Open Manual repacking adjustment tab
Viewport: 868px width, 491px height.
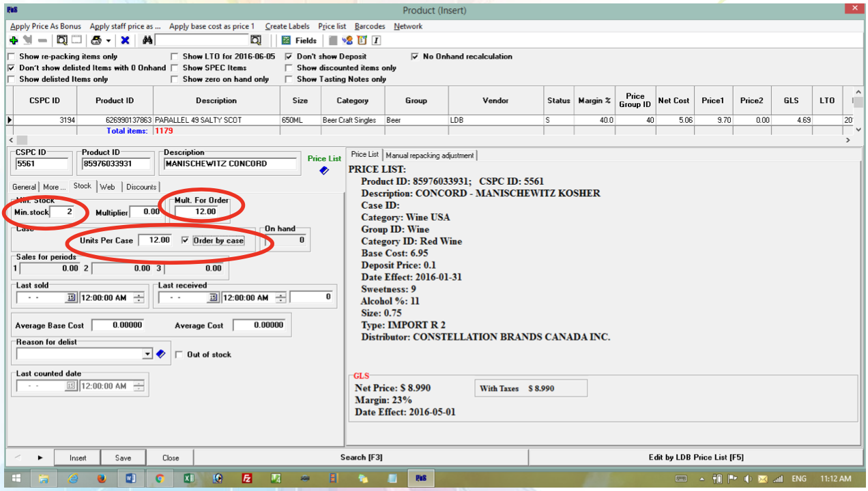point(429,155)
